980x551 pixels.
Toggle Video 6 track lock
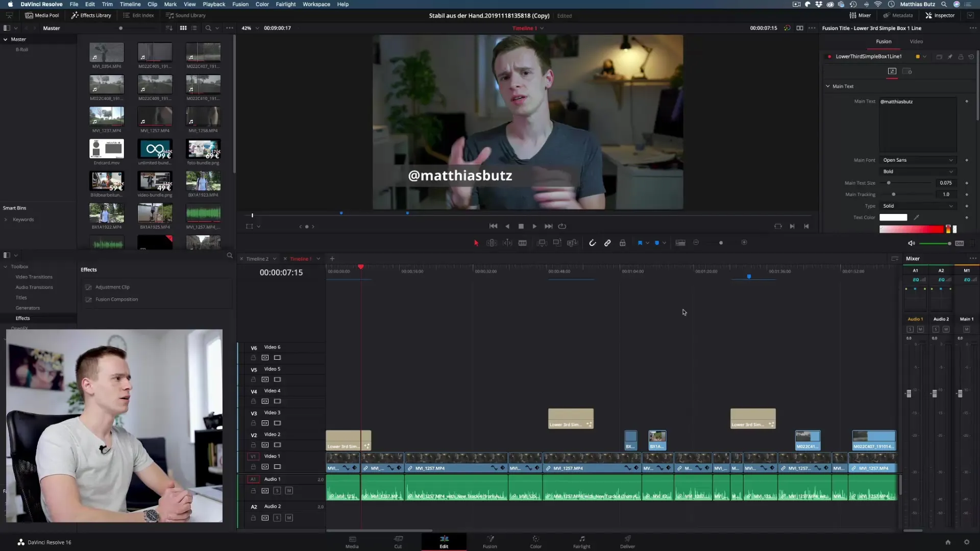coord(253,358)
